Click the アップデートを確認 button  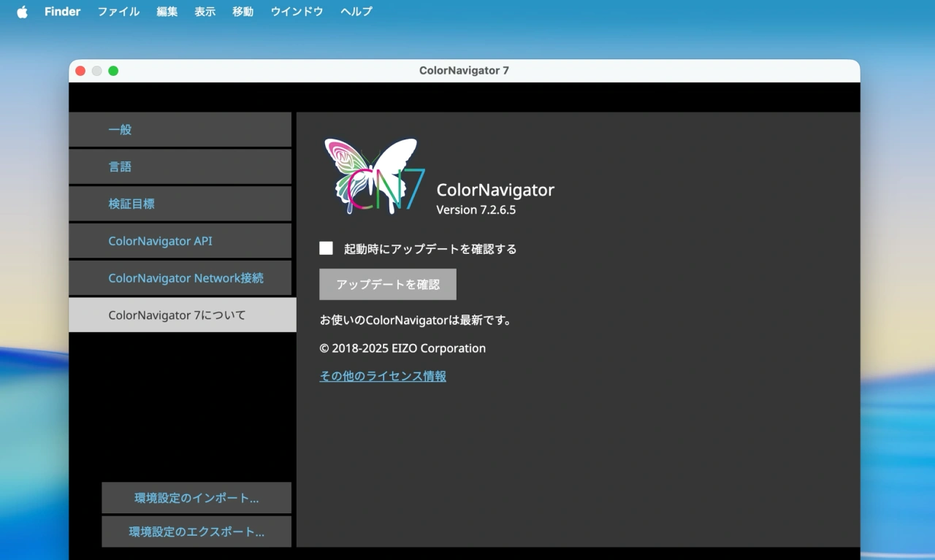point(387,284)
